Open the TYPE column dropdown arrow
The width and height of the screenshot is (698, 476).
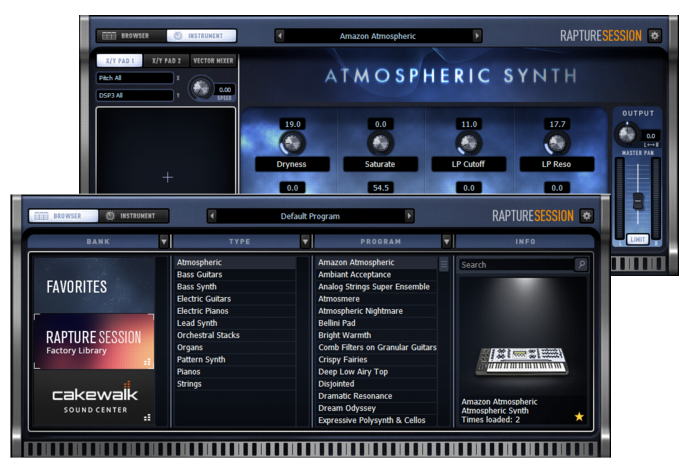(x=305, y=241)
